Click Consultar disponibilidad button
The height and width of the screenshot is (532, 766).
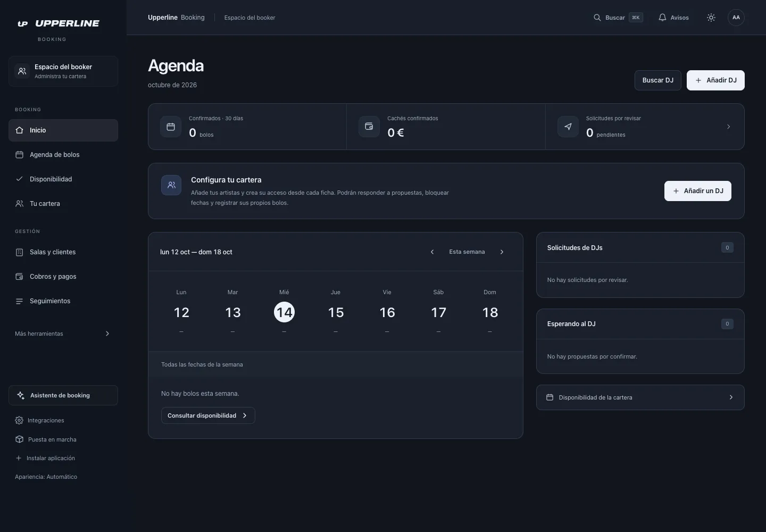click(208, 415)
